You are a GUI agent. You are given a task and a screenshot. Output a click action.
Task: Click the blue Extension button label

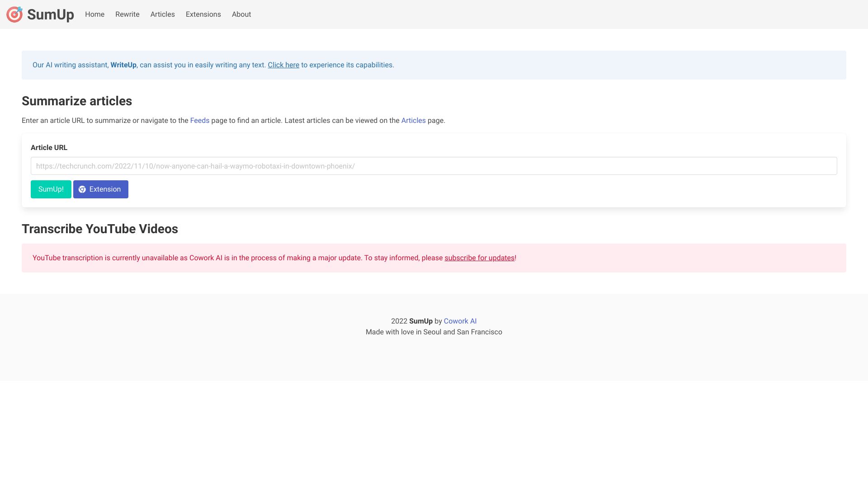pos(105,189)
